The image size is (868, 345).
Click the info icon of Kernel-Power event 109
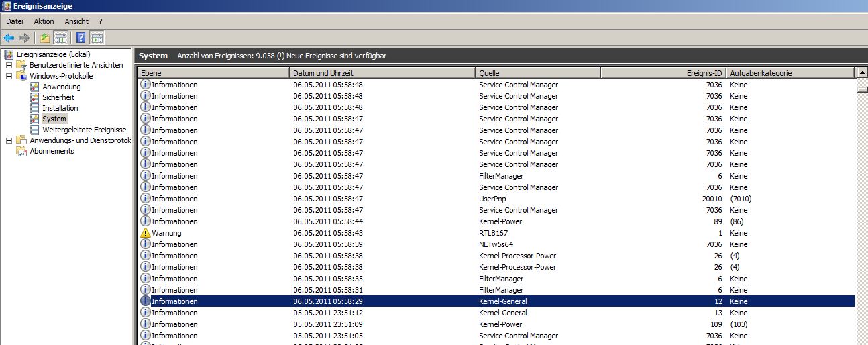click(x=146, y=324)
